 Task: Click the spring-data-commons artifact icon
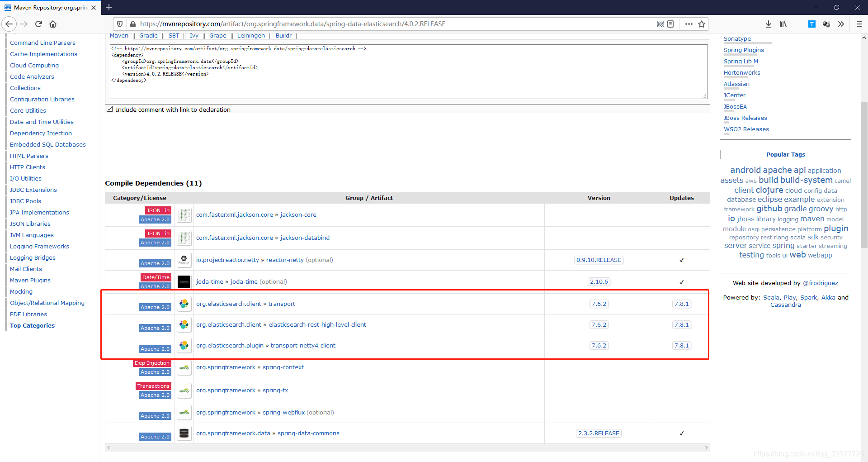coord(184,433)
